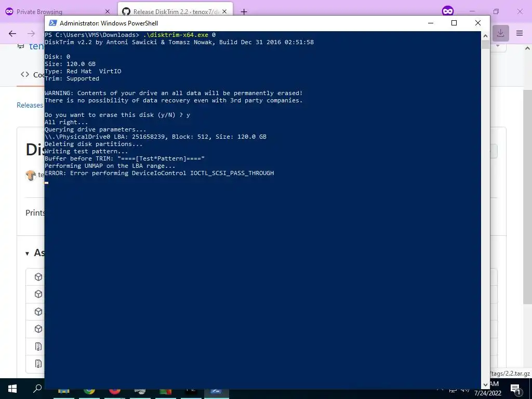Viewport: 532px width, 399px height.
Task: Click the author avatar on release page
Action: click(31, 176)
